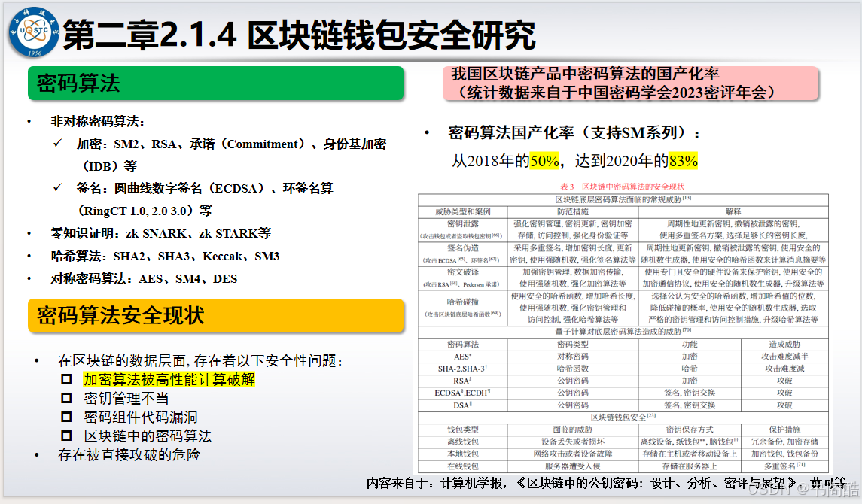The width and height of the screenshot is (862, 504).
Task: Click the green 密码算法 header banner
Action: point(216,83)
